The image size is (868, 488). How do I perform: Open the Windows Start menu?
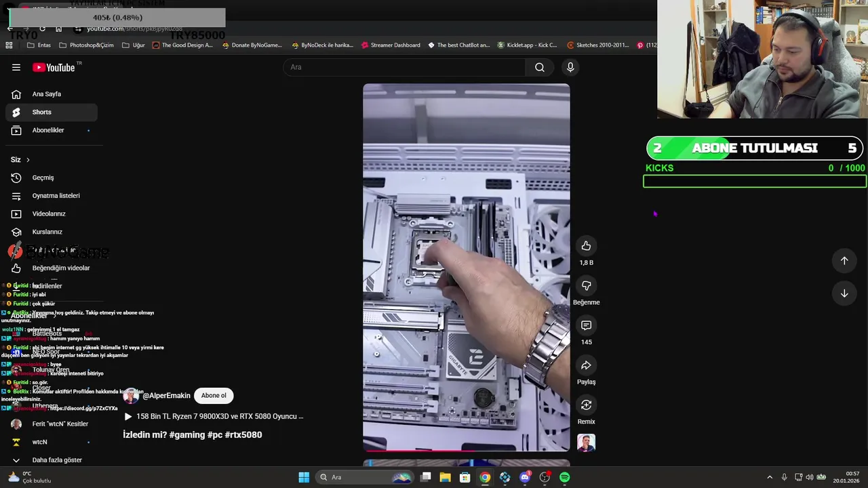click(304, 477)
